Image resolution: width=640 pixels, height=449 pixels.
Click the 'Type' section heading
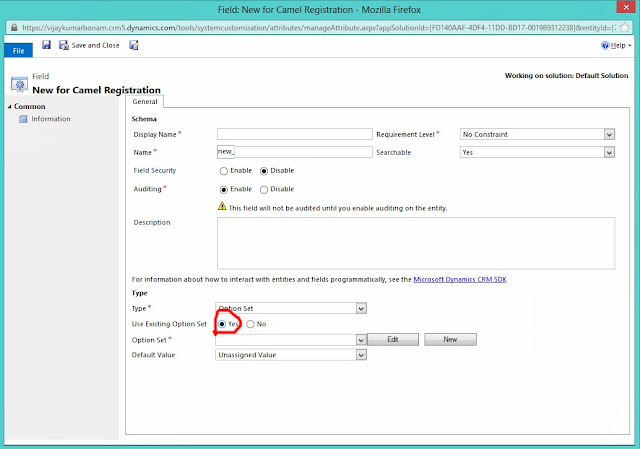(x=139, y=293)
